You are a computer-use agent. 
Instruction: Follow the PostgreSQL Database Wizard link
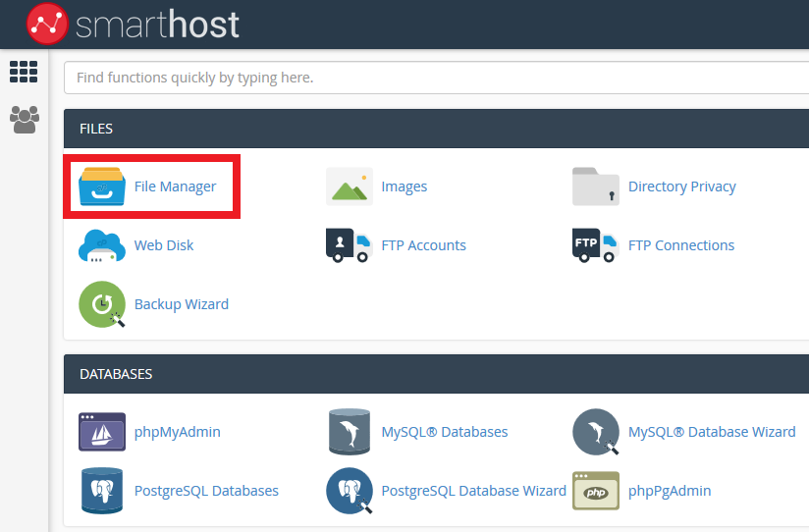click(x=473, y=491)
